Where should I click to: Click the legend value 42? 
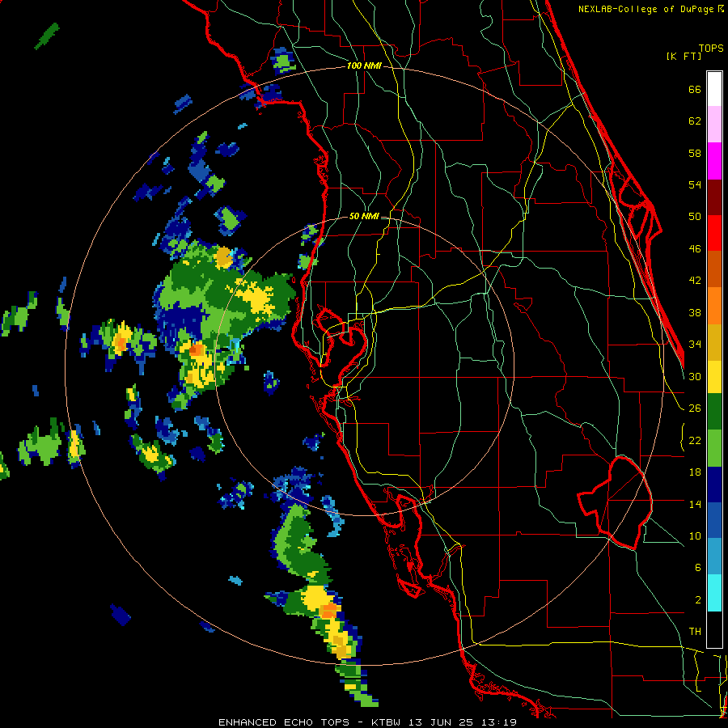coord(695,281)
